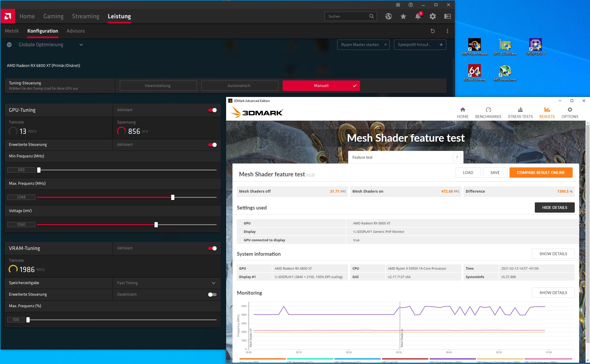Open the bug report icon
This screenshot has height=364, width=590.
pos(398,5)
